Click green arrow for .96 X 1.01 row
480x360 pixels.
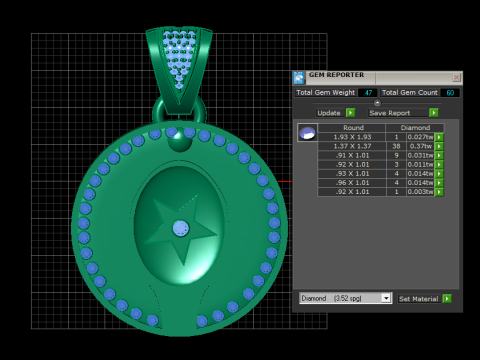coord(439,183)
